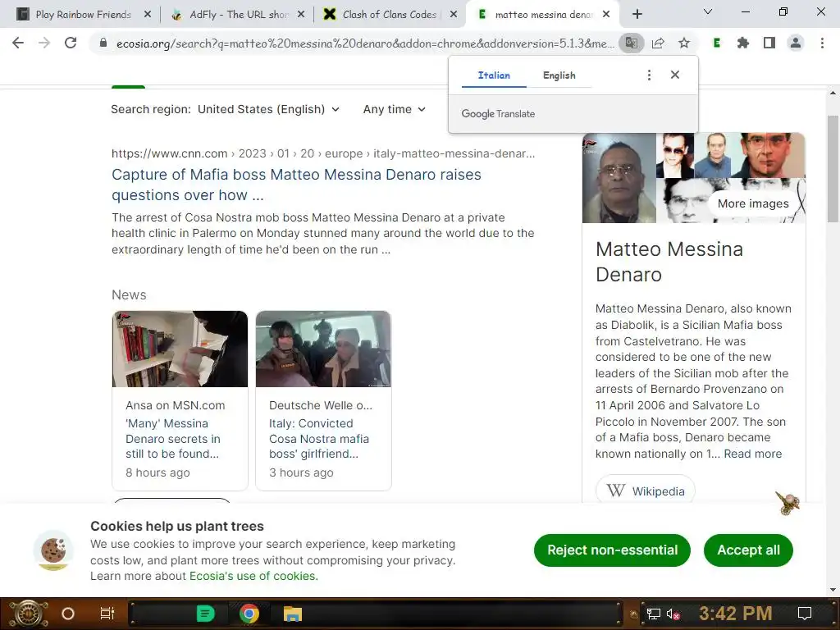Image resolution: width=840 pixels, height=630 pixels.
Task: Reject non-essential cookies
Action: (x=612, y=550)
